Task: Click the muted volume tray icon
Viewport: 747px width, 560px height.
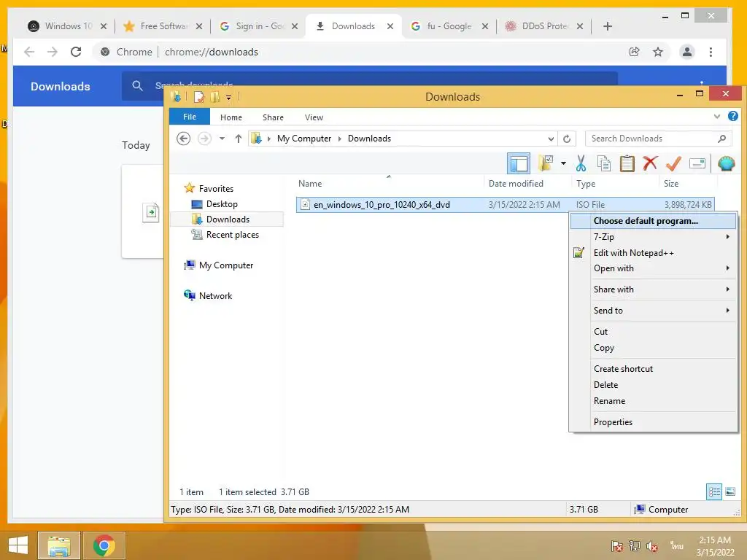Action: [652, 545]
